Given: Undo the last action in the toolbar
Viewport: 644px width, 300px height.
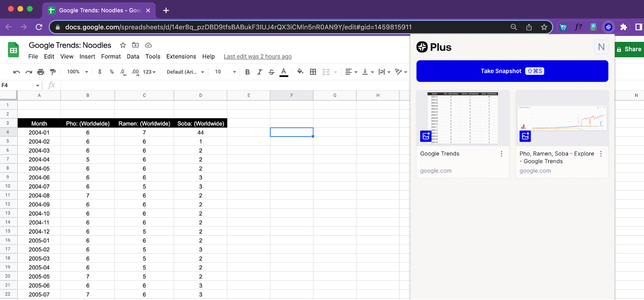Looking at the screenshot, I should tap(17, 72).
